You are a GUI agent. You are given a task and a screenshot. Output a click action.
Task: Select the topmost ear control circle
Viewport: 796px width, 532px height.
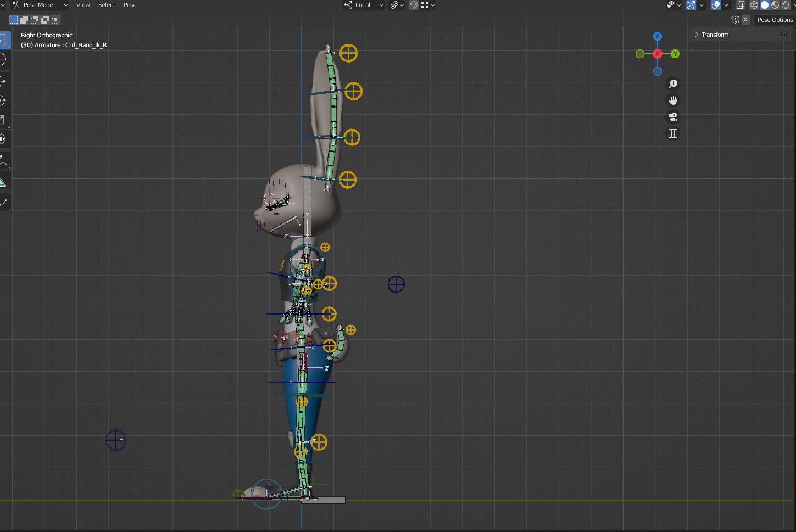pyautogui.click(x=348, y=53)
